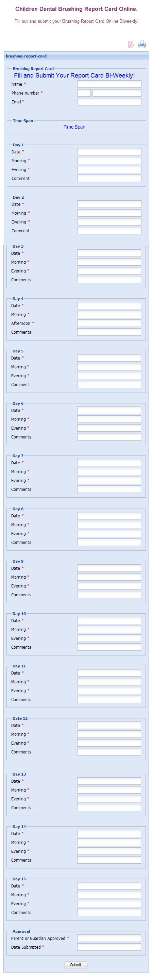Select the Day 5 Date field
Viewport: 153px width, 980px height.
click(x=109, y=358)
